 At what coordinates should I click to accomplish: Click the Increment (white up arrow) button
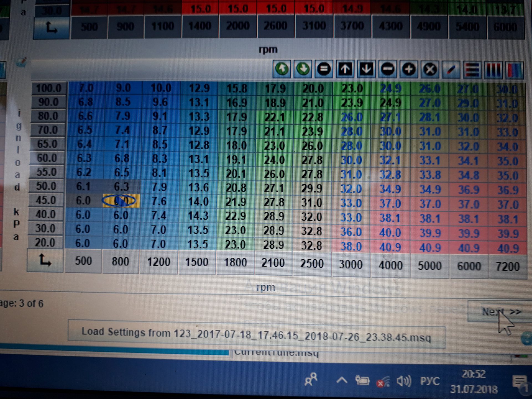tap(345, 69)
